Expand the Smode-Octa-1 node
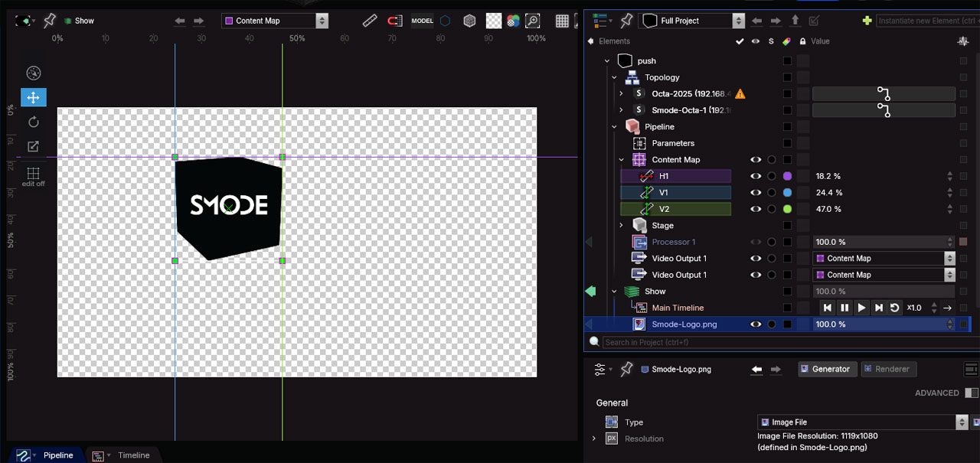 tap(621, 110)
